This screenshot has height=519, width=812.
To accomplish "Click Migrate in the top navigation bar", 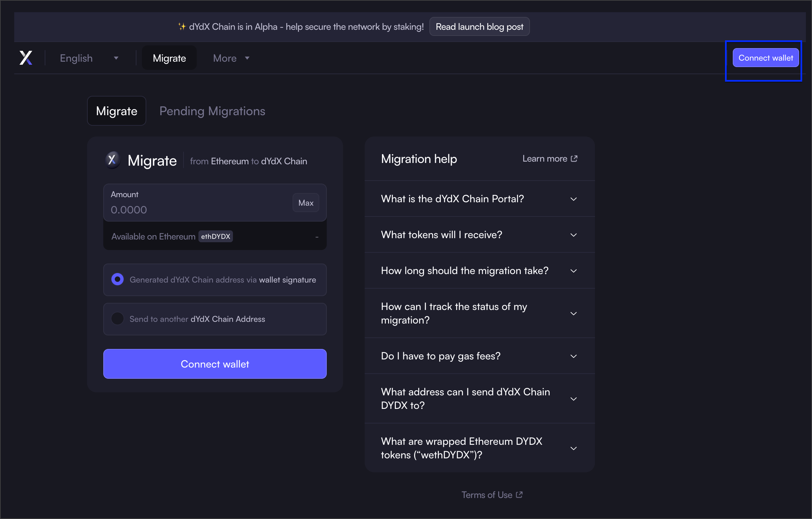I will (169, 58).
